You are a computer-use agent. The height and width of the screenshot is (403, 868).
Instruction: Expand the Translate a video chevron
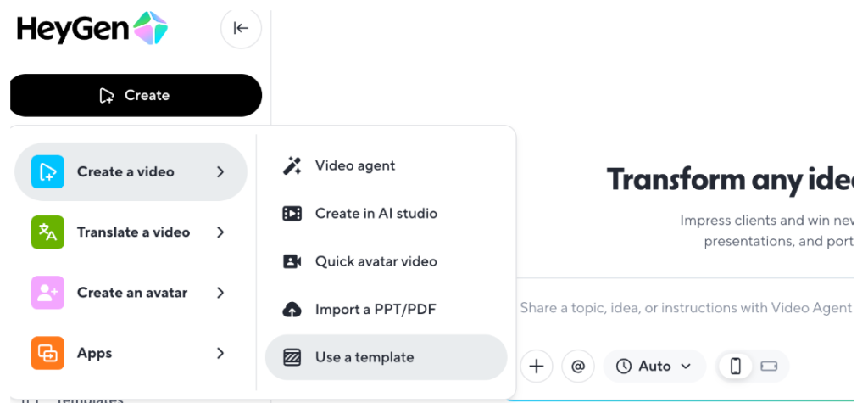[x=220, y=232]
